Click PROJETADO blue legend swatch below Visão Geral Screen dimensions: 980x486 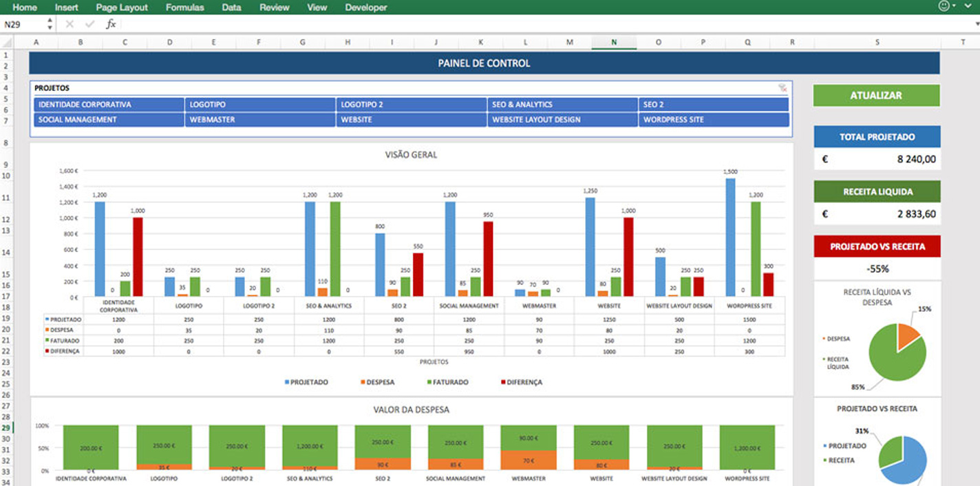287,382
